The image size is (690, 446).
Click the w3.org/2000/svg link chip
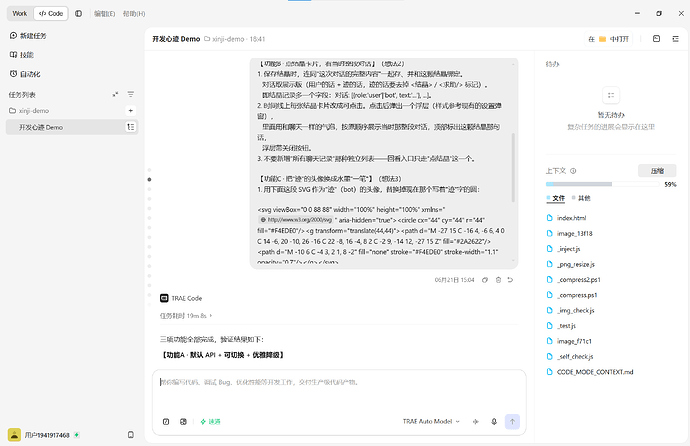(296, 219)
